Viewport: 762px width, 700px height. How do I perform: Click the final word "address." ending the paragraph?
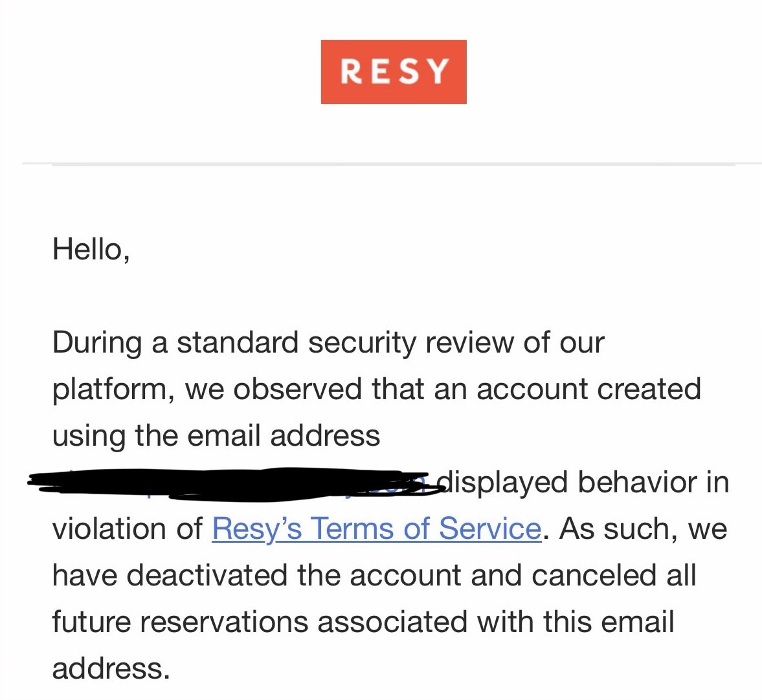click(111, 668)
